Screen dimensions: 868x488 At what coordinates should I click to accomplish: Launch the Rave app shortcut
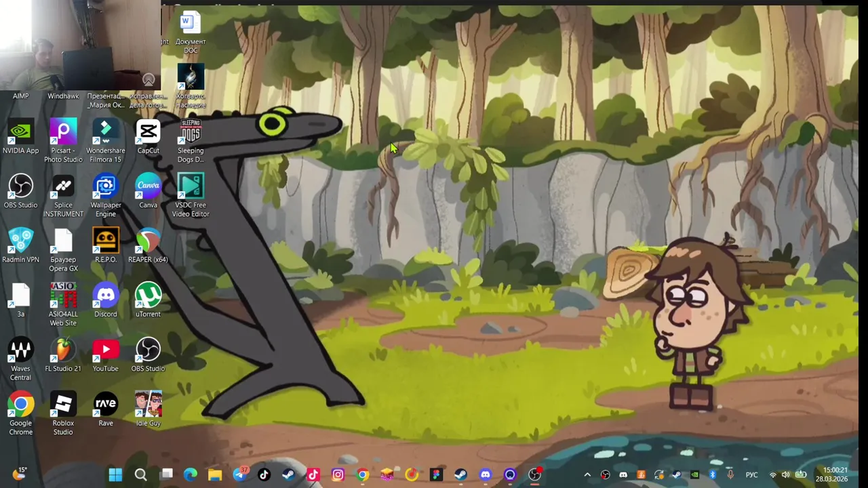(105, 410)
